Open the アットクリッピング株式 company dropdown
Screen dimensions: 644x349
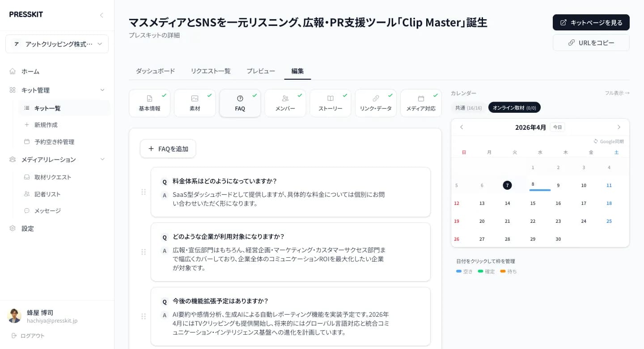pyautogui.click(x=57, y=44)
